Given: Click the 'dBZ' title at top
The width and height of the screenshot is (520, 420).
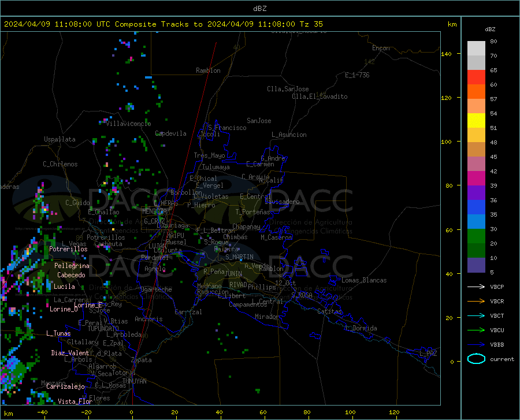Looking at the screenshot, I should click(259, 9).
